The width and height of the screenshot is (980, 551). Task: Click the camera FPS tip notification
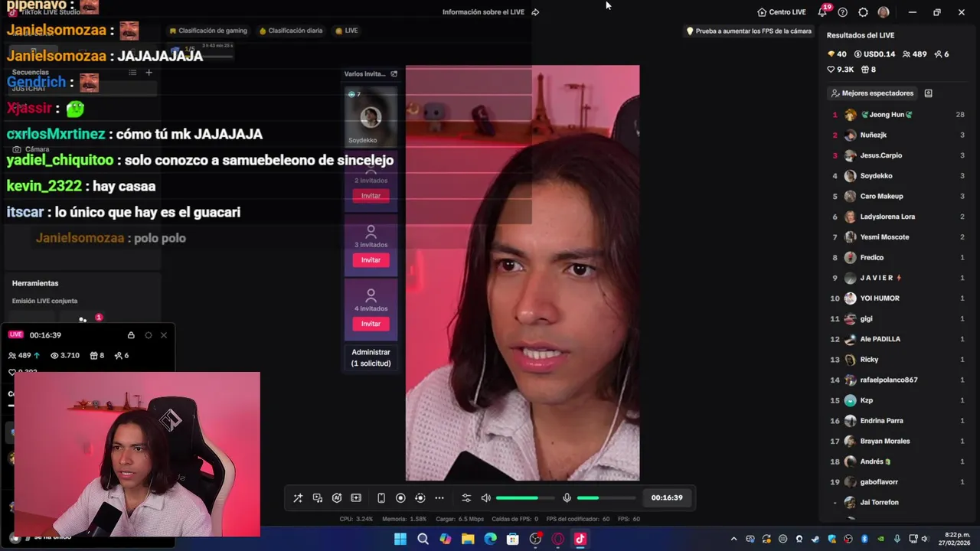(x=749, y=31)
